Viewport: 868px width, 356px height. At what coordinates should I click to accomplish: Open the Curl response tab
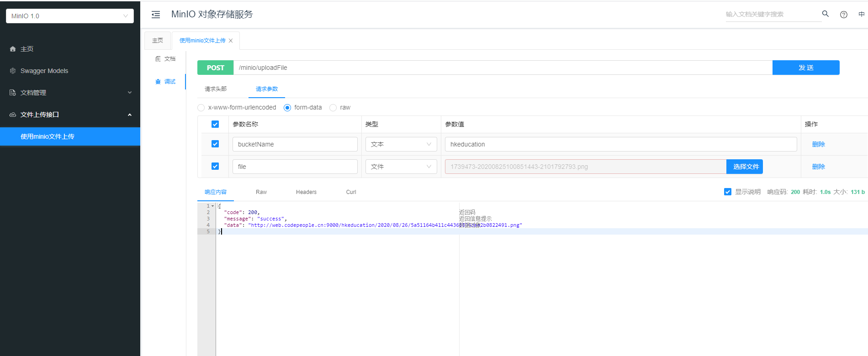click(351, 192)
